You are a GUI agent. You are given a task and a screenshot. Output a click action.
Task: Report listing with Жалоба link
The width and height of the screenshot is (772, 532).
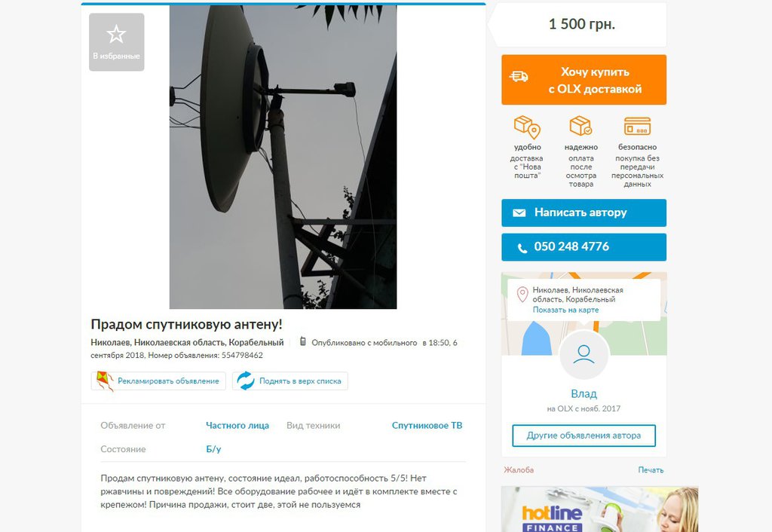coord(519,470)
